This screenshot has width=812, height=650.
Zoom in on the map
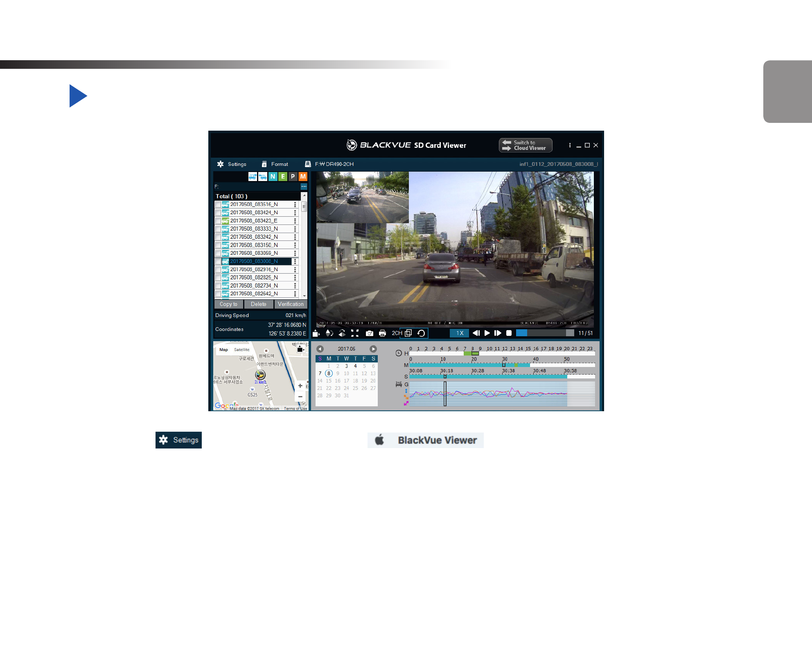300,386
